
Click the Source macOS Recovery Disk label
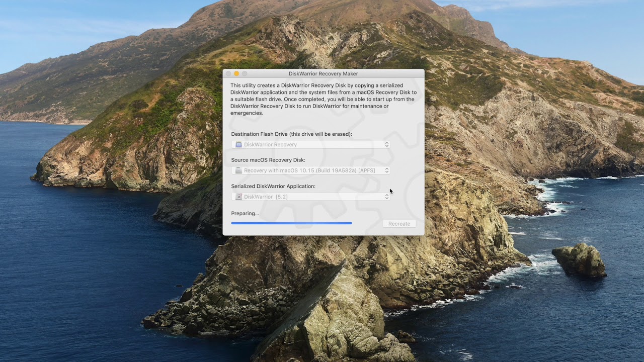(268, 160)
